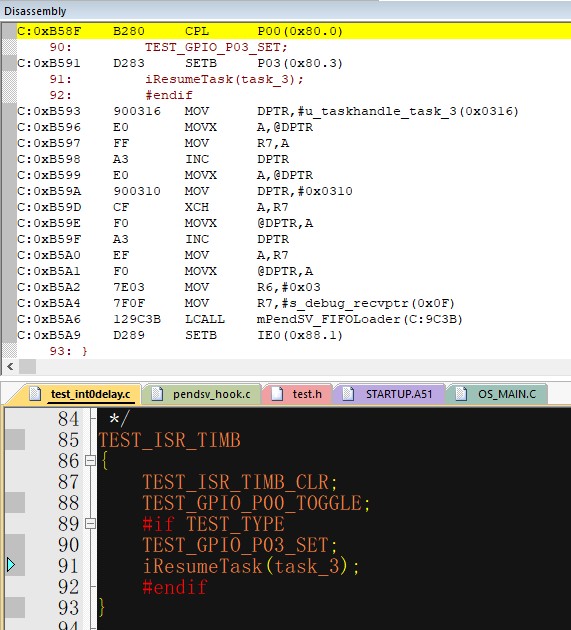Click the LCALL mPendSV_FIFOLoader instruction line

(x=293, y=319)
